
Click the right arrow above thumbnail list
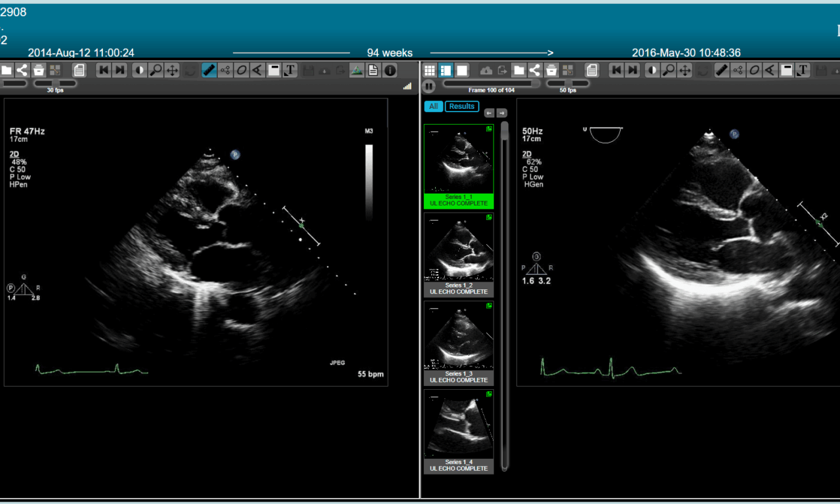coord(501,114)
